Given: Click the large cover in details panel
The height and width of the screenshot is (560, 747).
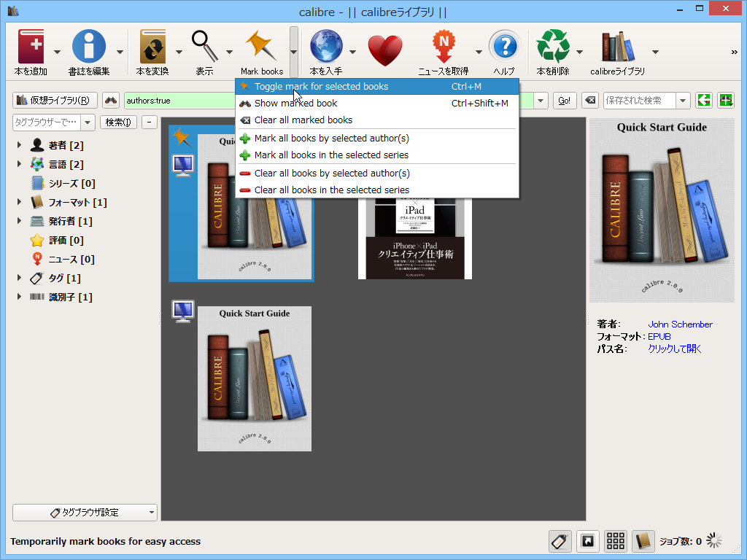Looking at the screenshot, I should tap(662, 211).
